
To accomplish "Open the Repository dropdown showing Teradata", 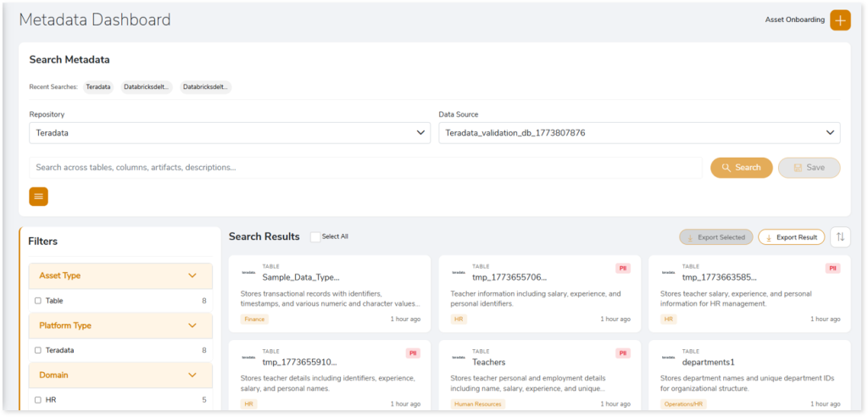I will pos(230,133).
